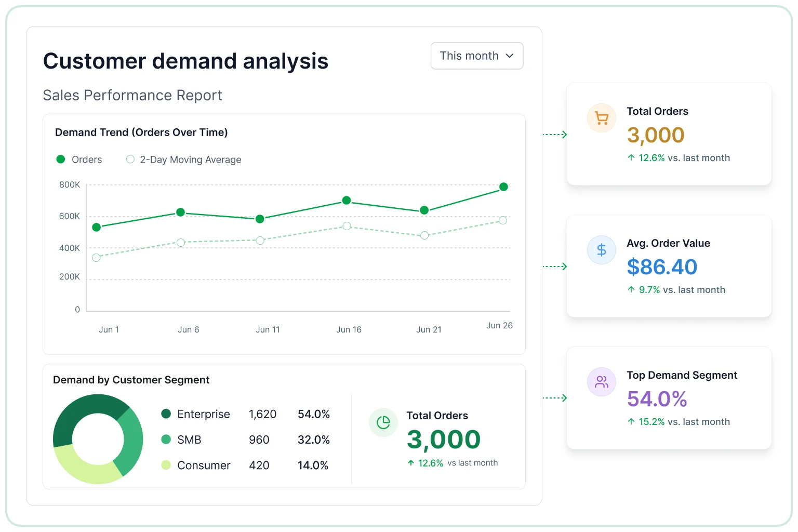Click the Enterprise share 54.0% in table
This screenshot has width=798, height=532.
(x=314, y=414)
